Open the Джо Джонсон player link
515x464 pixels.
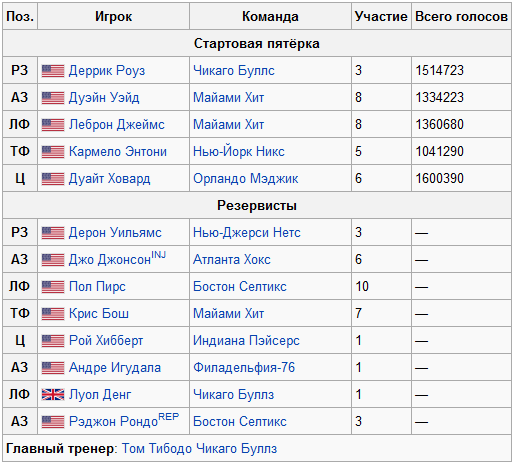(x=110, y=260)
